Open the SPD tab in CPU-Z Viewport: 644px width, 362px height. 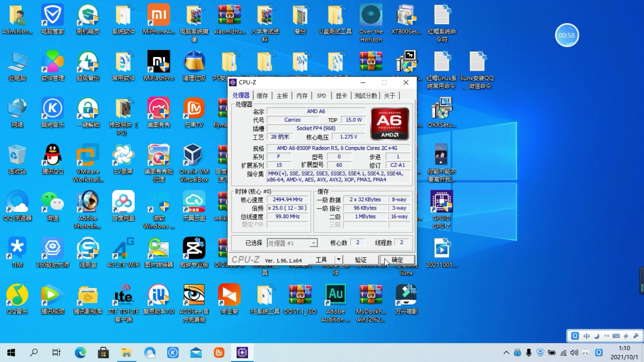tap(321, 96)
